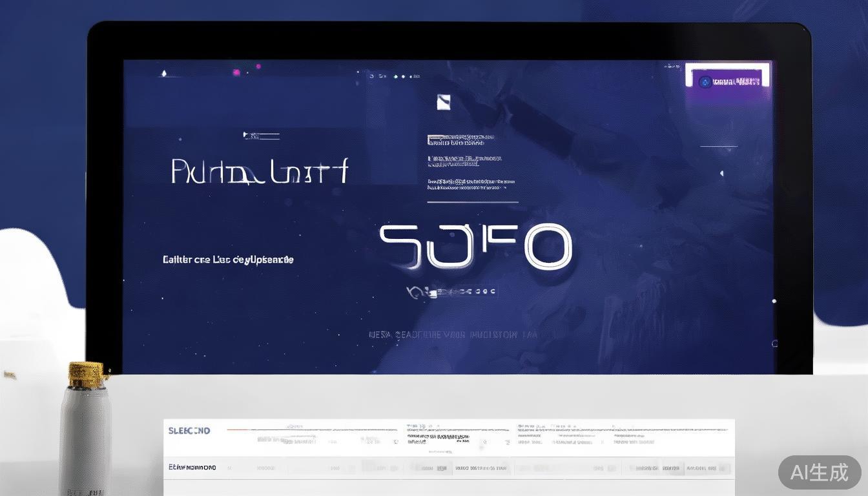Click the large thin-font heading on left
Viewport: 868px width, 496px height.
tap(260, 171)
